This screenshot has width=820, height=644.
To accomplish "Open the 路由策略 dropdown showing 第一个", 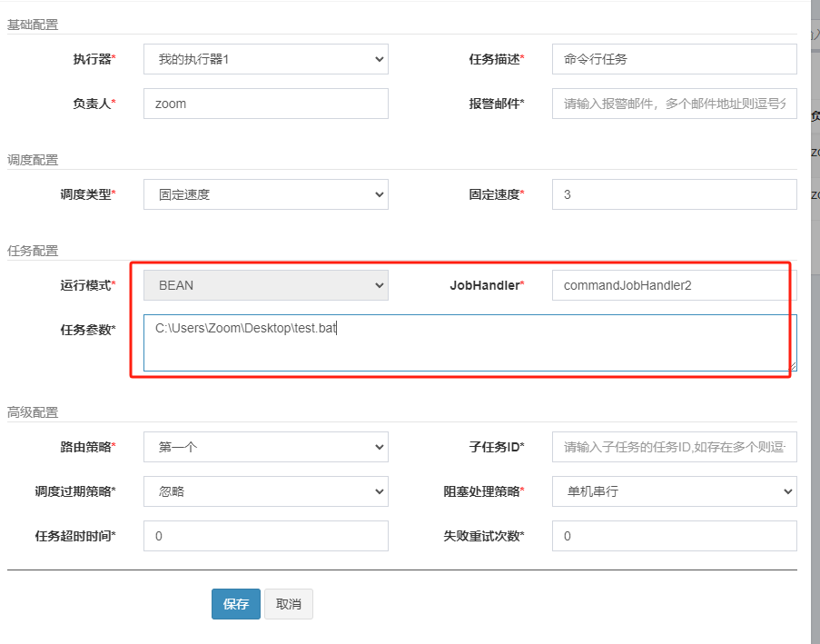I will (x=266, y=447).
